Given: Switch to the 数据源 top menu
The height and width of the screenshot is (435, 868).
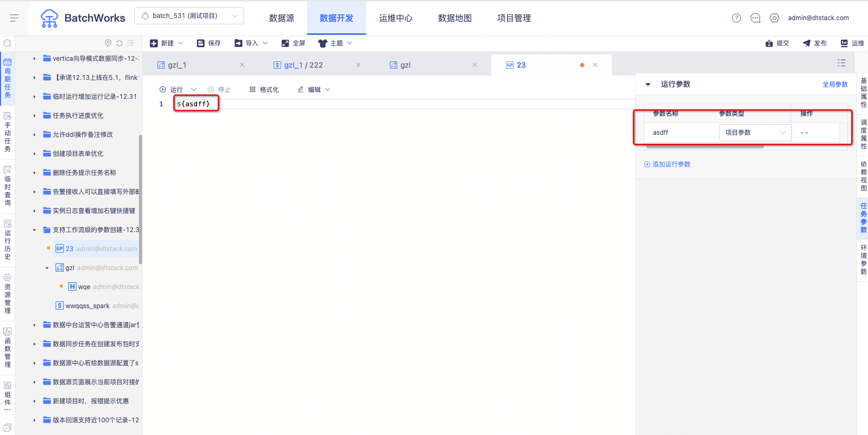Looking at the screenshot, I should [x=282, y=18].
